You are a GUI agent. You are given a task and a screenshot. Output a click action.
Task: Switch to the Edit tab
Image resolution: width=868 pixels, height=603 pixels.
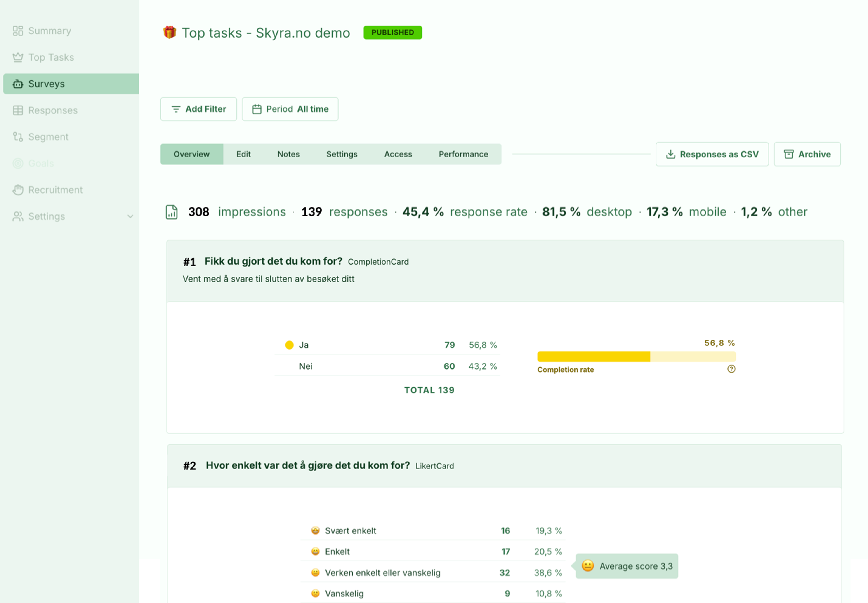[243, 154]
